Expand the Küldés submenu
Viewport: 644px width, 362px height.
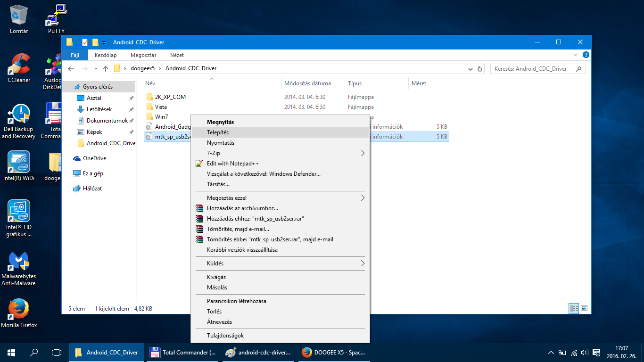coord(280,263)
